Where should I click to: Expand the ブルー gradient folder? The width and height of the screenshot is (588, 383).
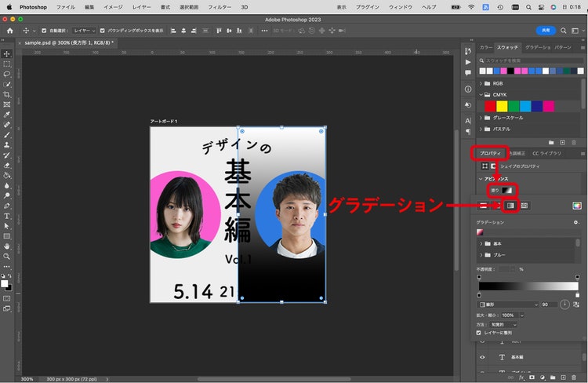tap(481, 255)
